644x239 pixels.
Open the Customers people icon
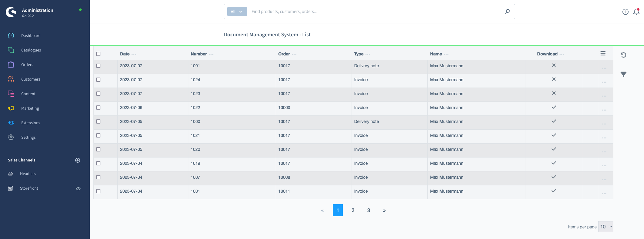click(11, 79)
